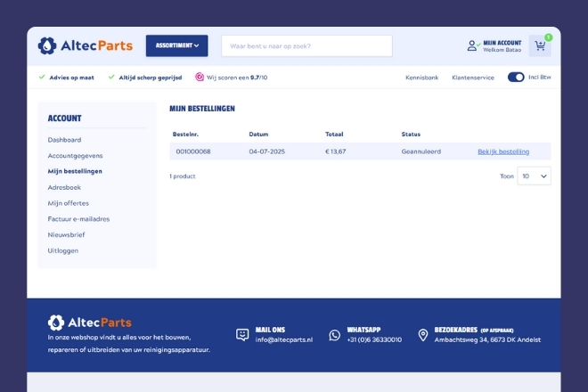
Task: Toggle the Incl Btw switch
Action: click(x=516, y=78)
